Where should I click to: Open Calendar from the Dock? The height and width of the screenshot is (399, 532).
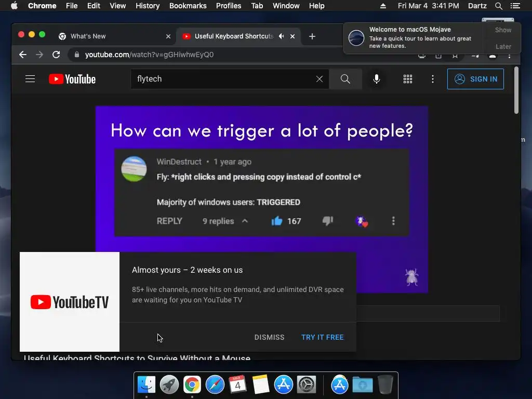coord(237,385)
